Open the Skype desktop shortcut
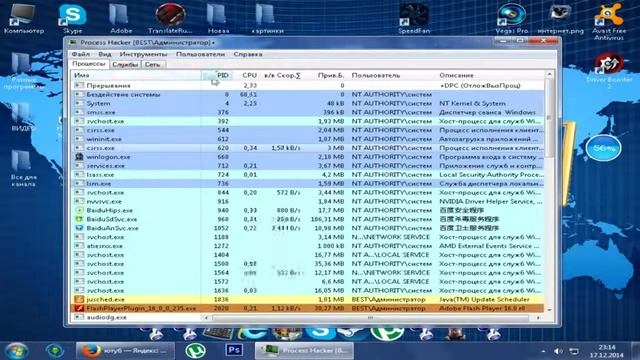This screenshot has width=640, height=360. pos(72,19)
